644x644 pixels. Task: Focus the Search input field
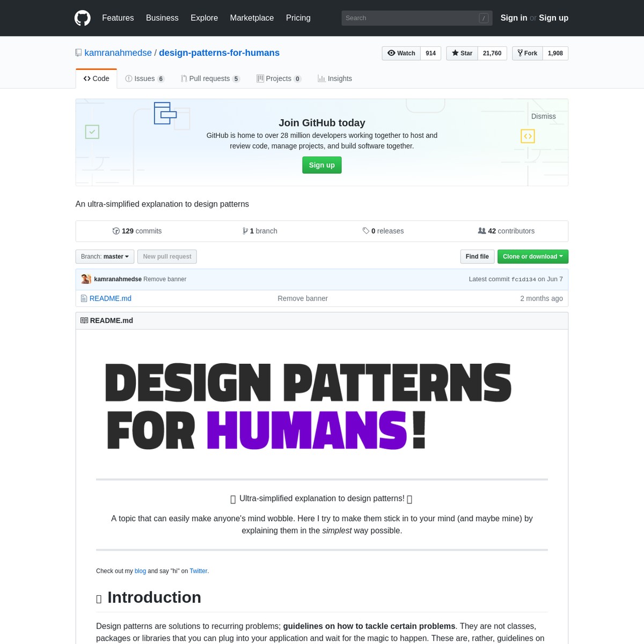click(417, 18)
